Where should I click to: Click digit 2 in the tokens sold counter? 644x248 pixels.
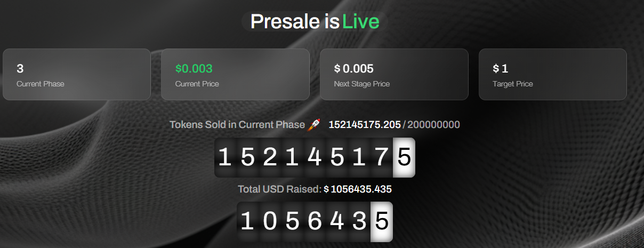coord(270,158)
